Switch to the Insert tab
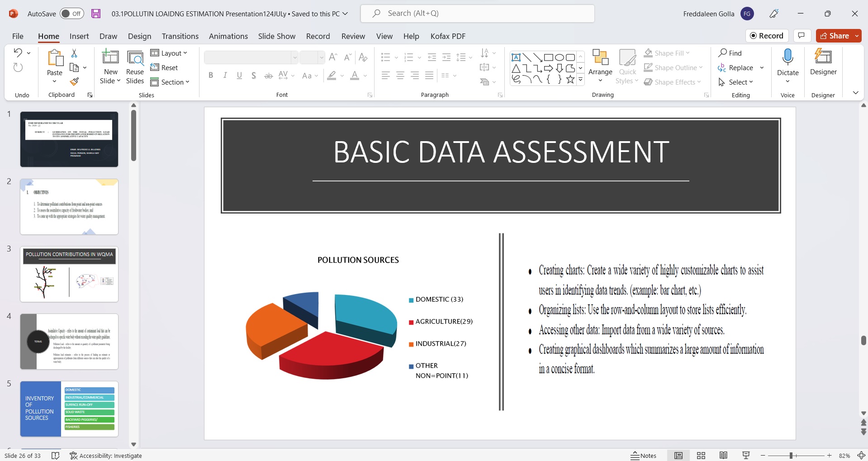 coord(79,36)
